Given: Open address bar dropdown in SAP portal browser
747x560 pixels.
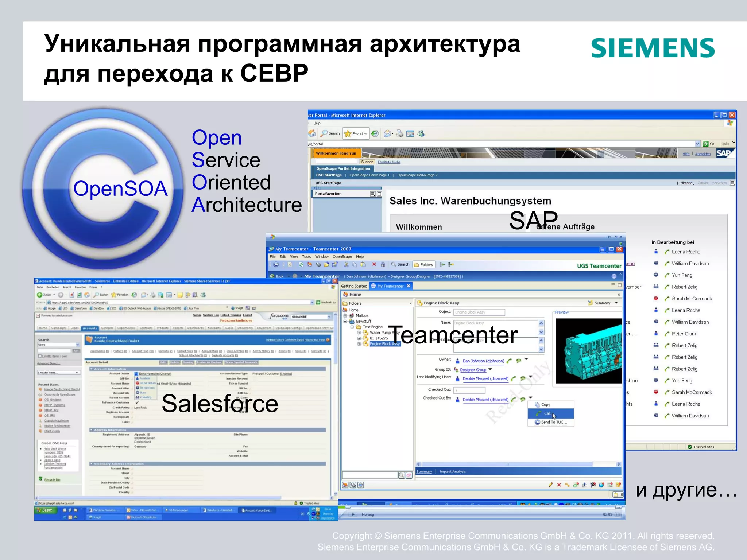Looking at the screenshot, I should pyautogui.click(x=697, y=144).
